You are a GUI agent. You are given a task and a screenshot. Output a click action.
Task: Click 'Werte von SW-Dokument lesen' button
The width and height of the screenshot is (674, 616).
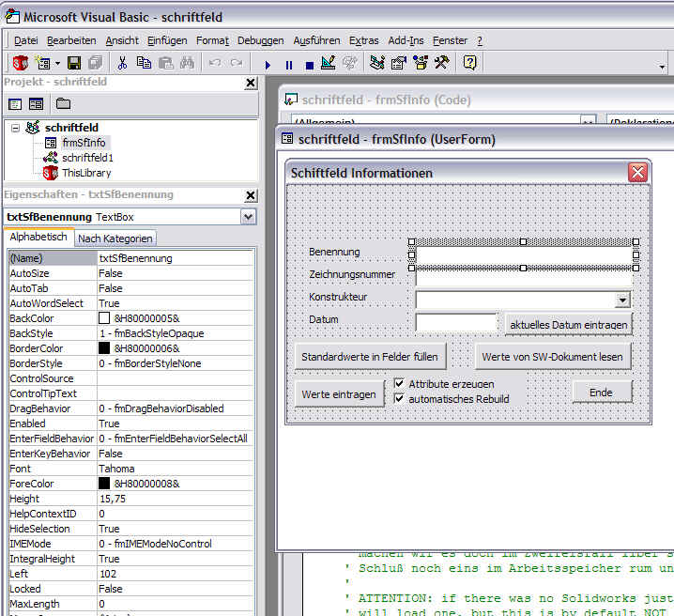coord(553,357)
